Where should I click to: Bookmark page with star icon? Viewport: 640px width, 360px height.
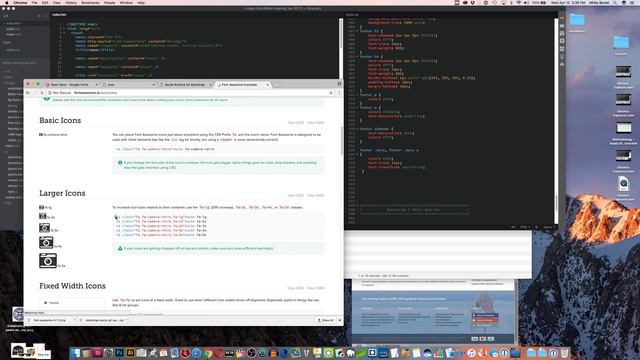331,93
